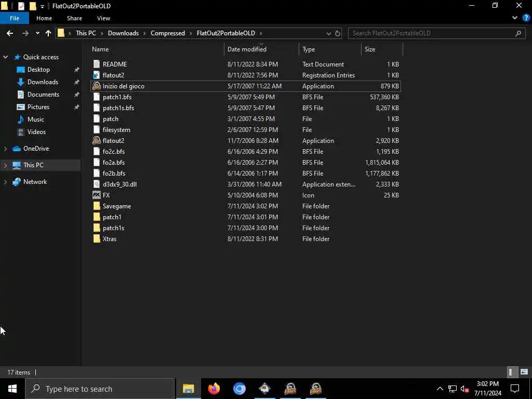Open Customize Quick Access Toolbar dropdown
Screen dimensions: 532x399
[42, 6]
